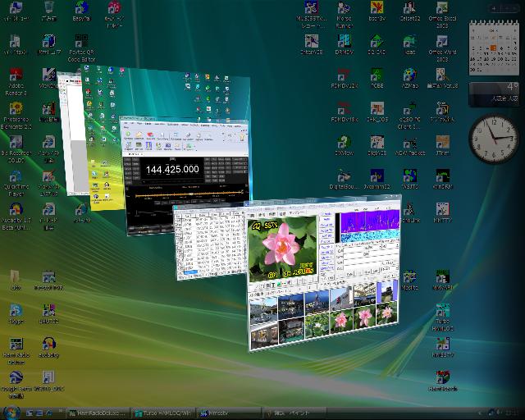Open the AZMap globe shortcut
This screenshot has width=525, height=420.
[410, 78]
